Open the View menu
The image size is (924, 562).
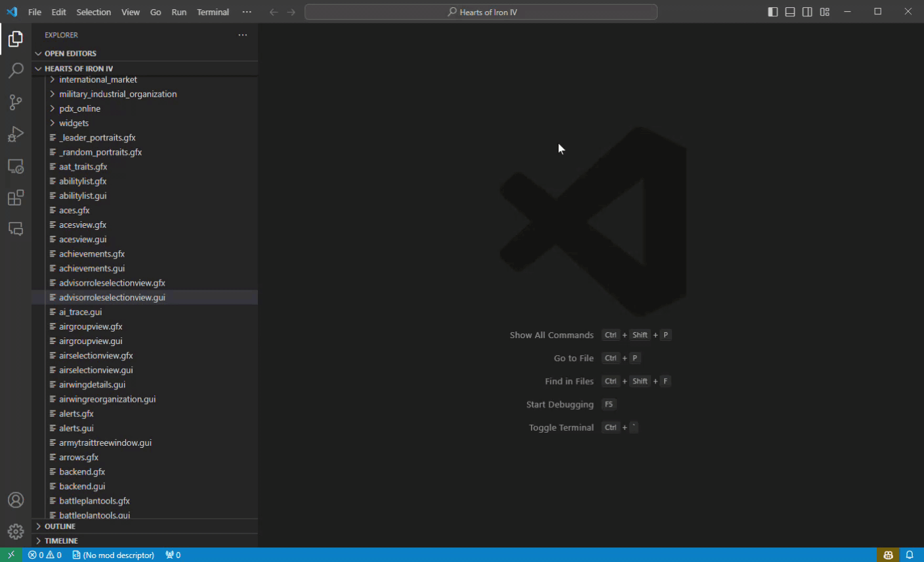point(131,12)
